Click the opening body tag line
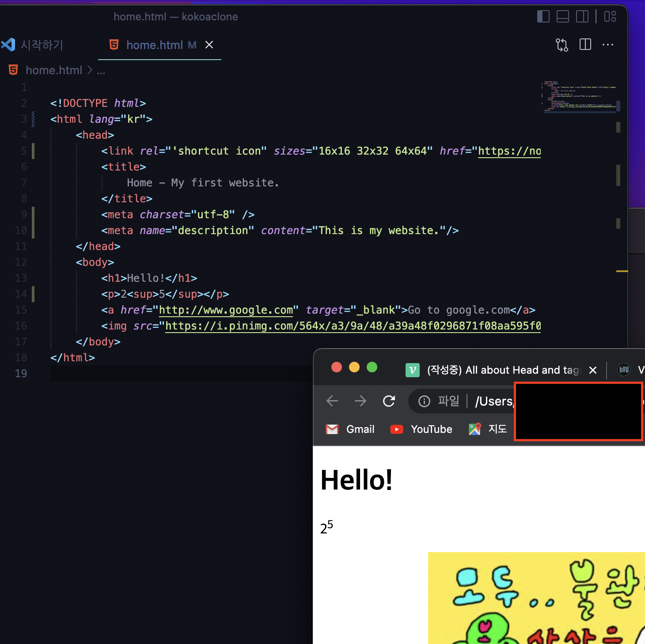Viewport: 645px width, 644px height. tap(95, 262)
